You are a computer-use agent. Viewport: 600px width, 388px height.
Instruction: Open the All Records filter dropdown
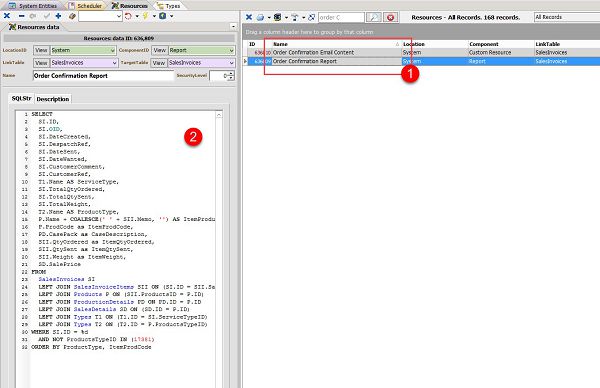(567, 17)
